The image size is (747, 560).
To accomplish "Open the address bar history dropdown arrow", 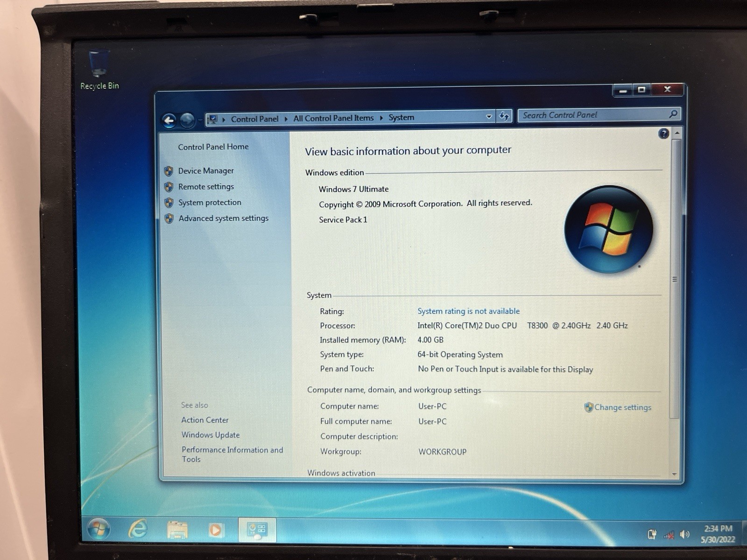I will point(489,116).
